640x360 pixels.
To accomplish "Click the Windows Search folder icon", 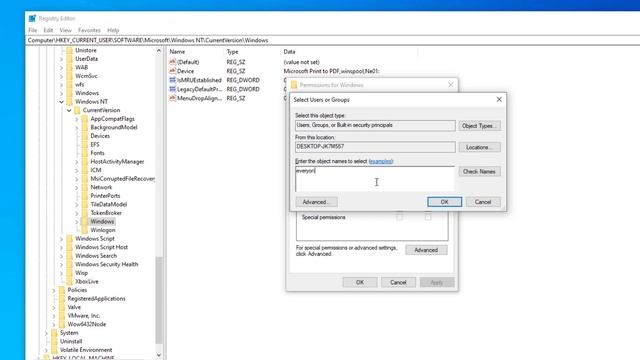I will 69,256.
